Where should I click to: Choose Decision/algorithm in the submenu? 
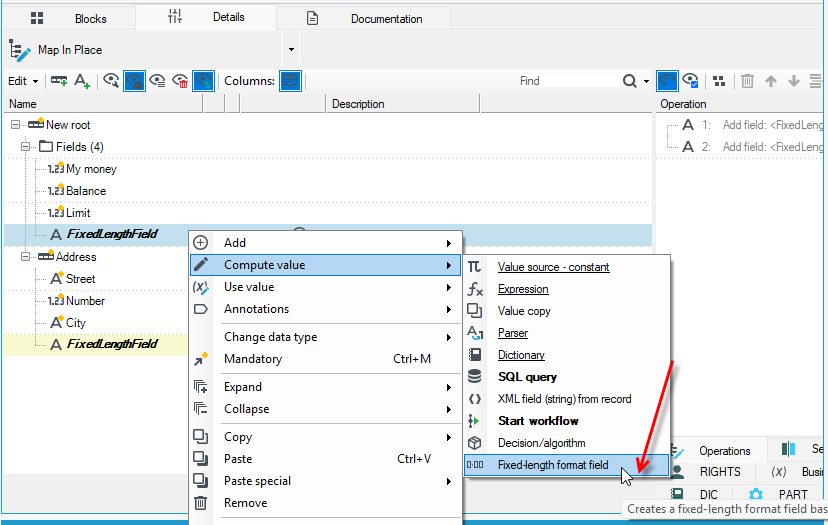[x=567, y=443]
